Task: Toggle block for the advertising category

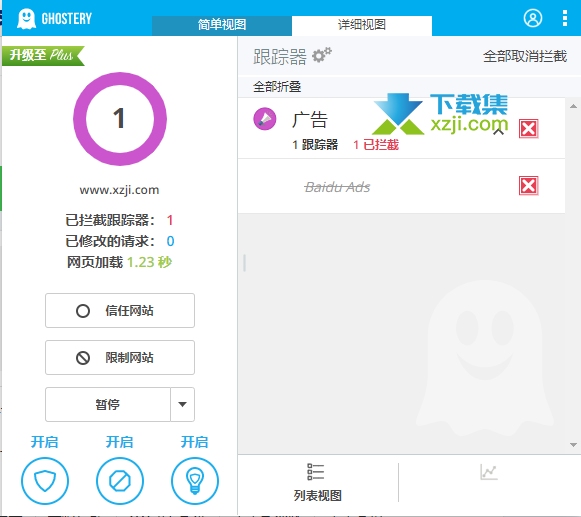Action: click(528, 129)
